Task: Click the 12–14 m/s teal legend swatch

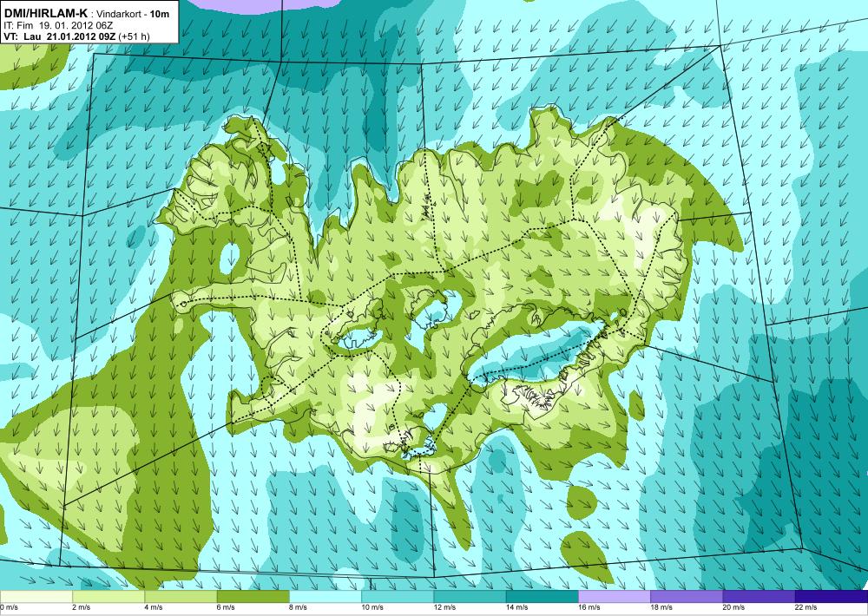Action: 470,597
